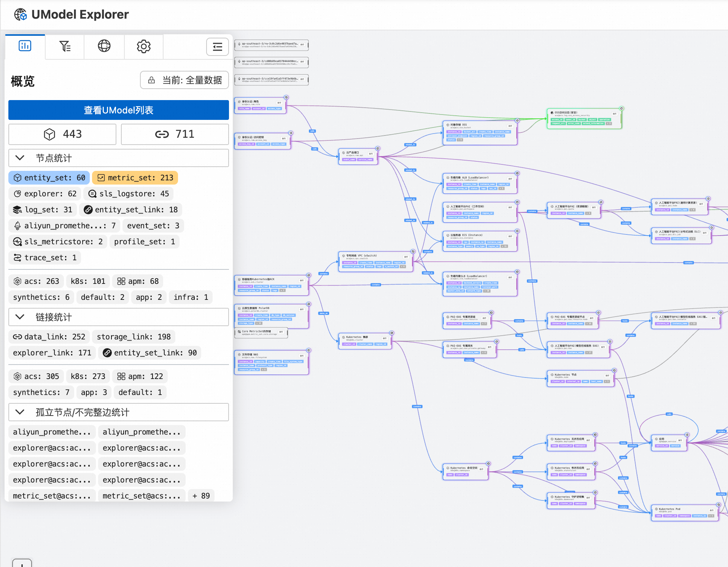Viewport: 728px width, 567px height.
Task: Toggle the event_set: 3 filter tag
Action: click(x=153, y=226)
